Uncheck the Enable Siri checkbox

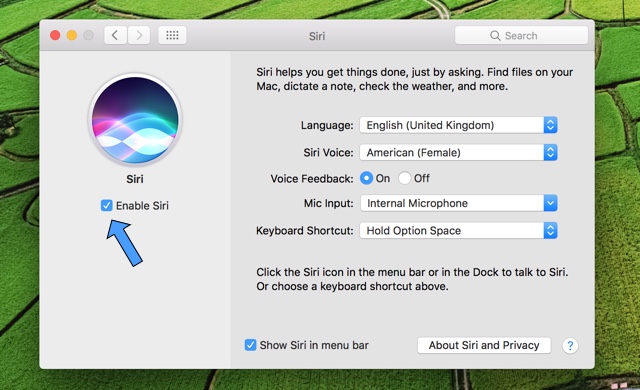(107, 205)
